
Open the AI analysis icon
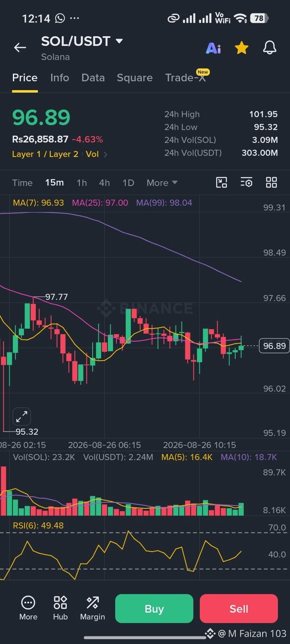(213, 48)
